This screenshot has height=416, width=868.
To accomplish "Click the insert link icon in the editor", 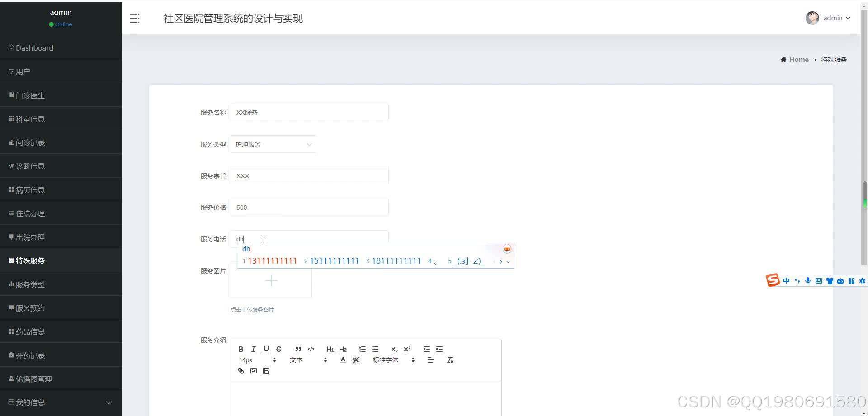I will pos(241,371).
